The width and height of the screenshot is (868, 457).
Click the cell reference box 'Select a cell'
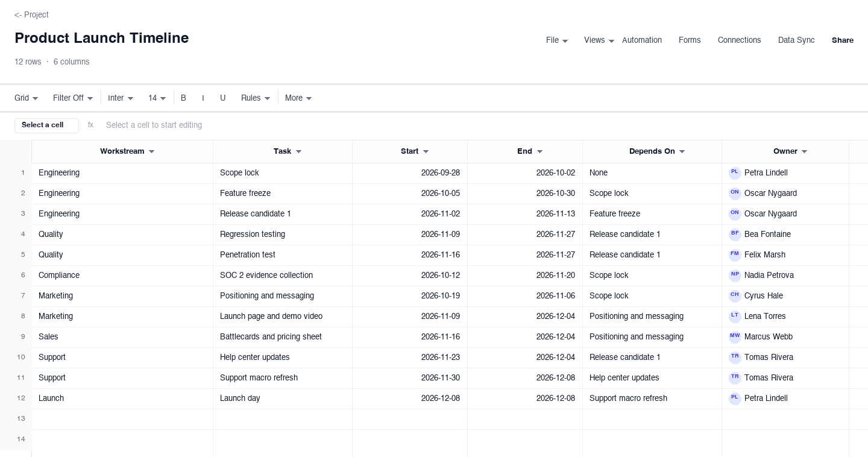click(x=46, y=125)
